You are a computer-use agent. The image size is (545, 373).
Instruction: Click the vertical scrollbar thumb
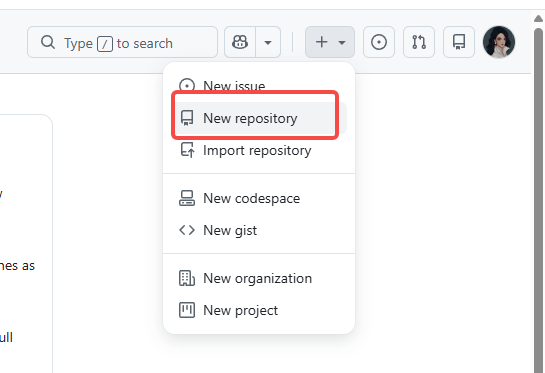pyautogui.click(x=538, y=200)
